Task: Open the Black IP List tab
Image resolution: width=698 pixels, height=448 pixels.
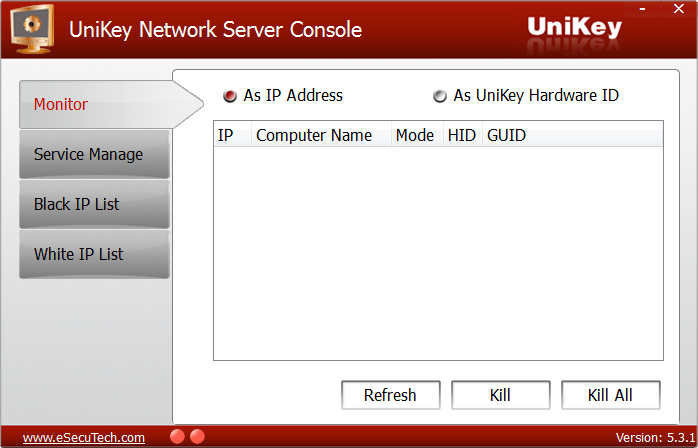Action: (94, 204)
